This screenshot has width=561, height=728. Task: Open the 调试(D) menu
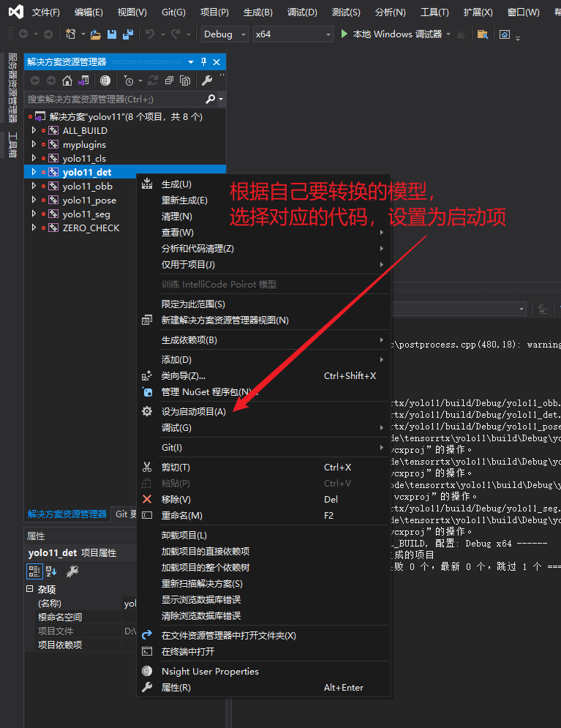pos(302,12)
